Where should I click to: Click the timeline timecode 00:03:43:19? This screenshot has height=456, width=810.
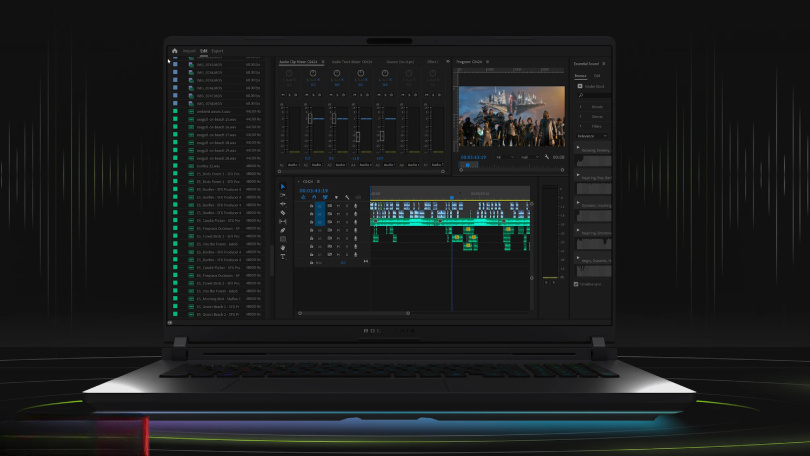pos(314,191)
